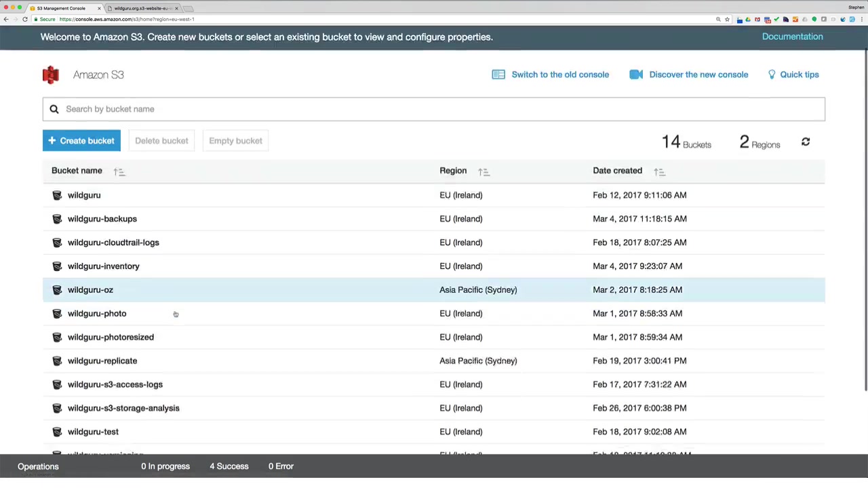
Task: Click the Operations status bar label
Action: 38,466
